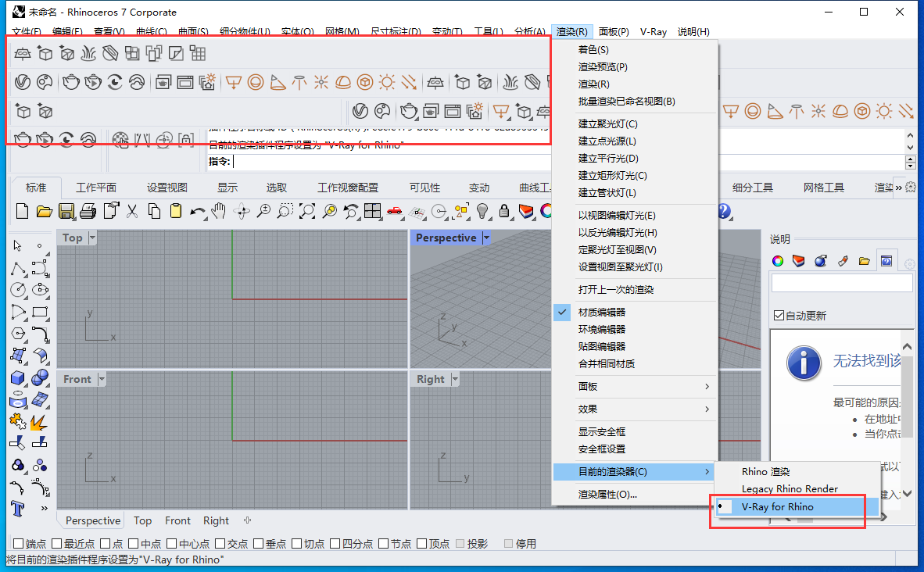
Task: Save the model with floppy disk icon
Action: coord(66,211)
